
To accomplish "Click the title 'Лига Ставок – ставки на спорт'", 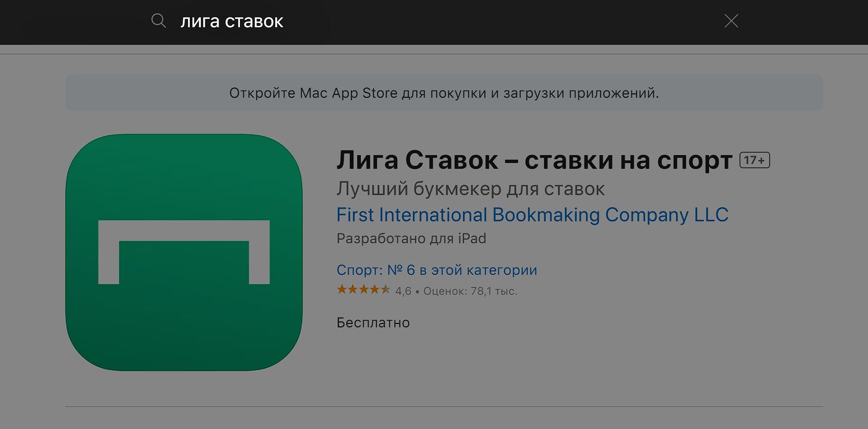I will pyautogui.click(x=534, y=160).
